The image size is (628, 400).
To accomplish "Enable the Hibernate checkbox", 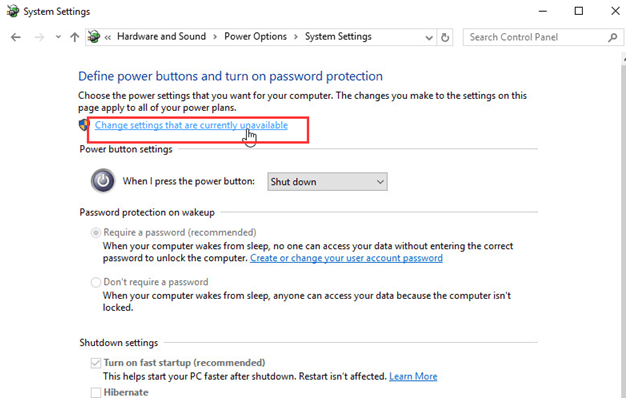I will [96, 393].
